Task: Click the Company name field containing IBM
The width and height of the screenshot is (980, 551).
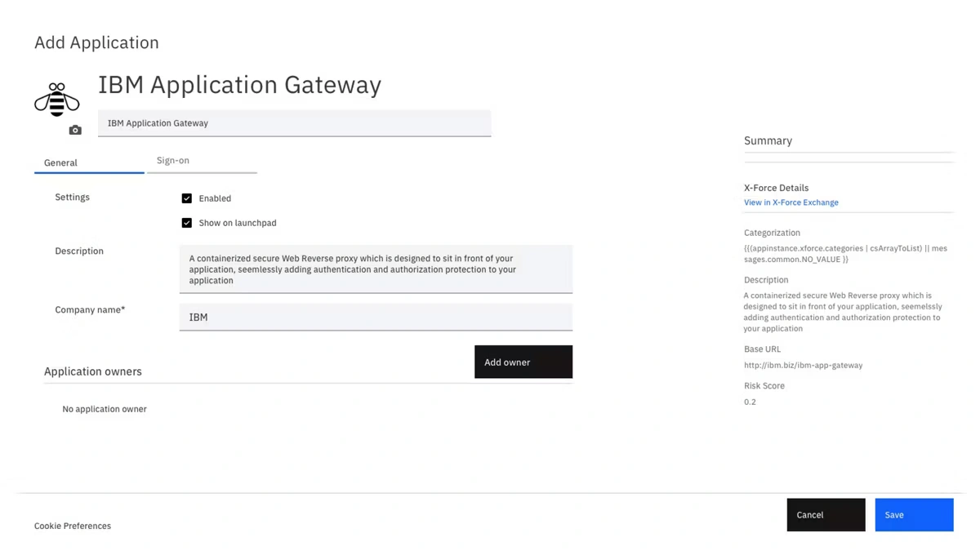Action: tap(376, 317)
